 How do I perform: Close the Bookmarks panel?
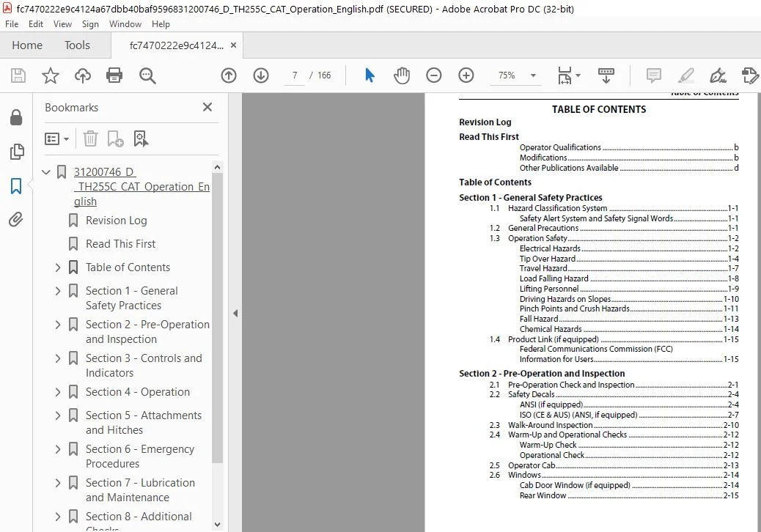(207, 107)
